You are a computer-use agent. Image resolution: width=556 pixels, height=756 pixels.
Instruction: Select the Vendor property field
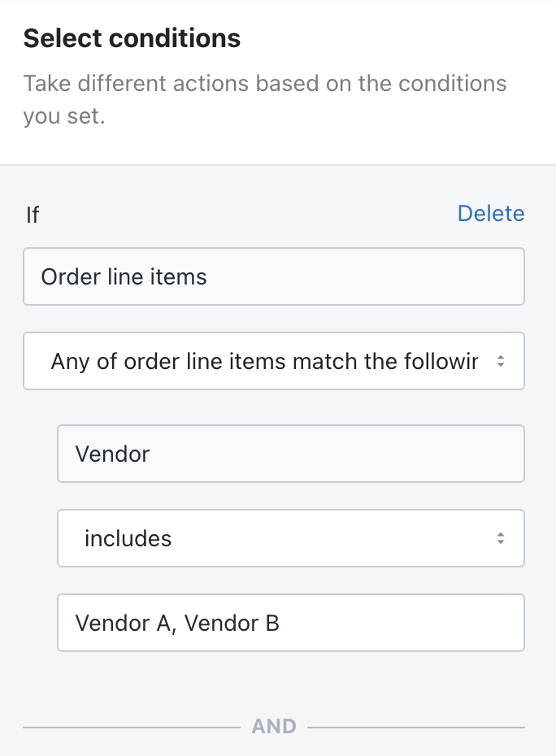(290, 454)
